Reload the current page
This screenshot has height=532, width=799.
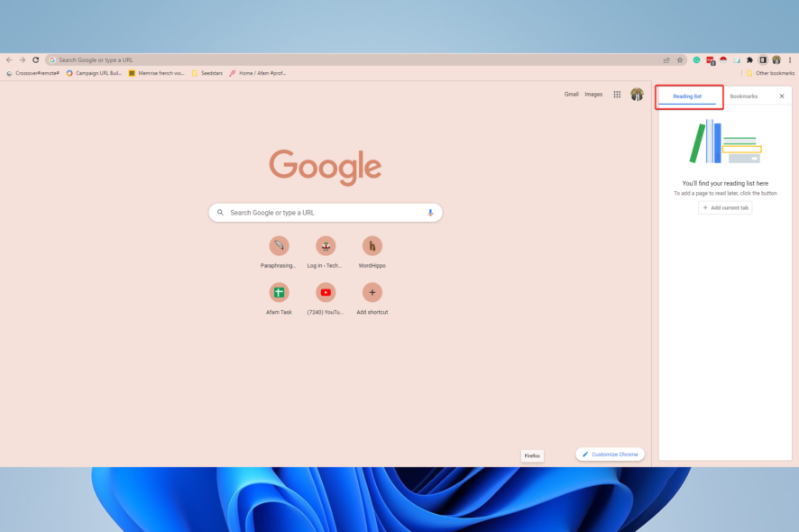36,60
